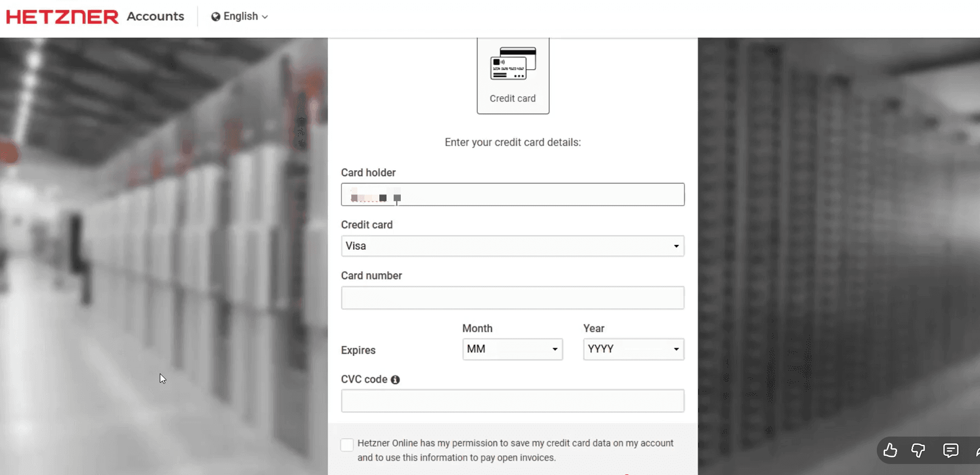Screen dimensions: 980x475
Task: Expand the Year YYYY dropdown
Action: click(634, 349)
